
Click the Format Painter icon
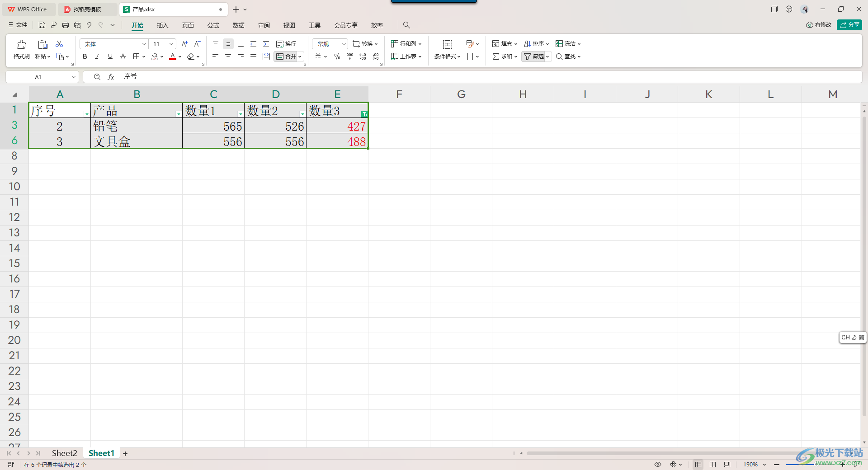point(21,44)
